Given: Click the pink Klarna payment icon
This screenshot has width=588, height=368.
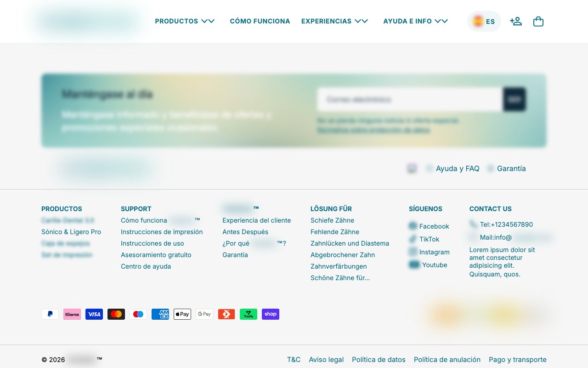Looking at the screenshot, I should [72, 314].
